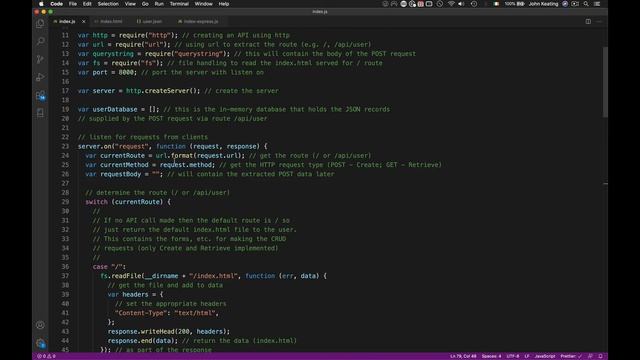Click John Keating user name in menu bar
The image size is (640, 360).
point(543,4)
